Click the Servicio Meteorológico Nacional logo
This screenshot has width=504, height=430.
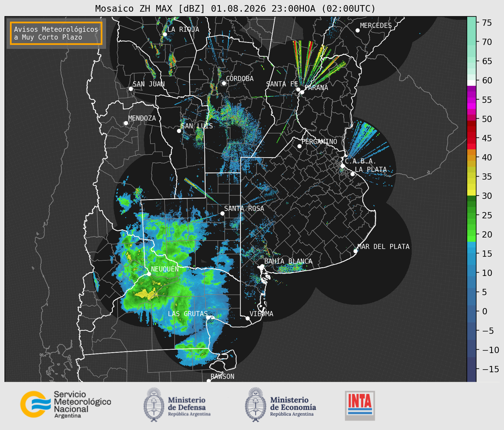pyautogui.click(x=66, y=404)
